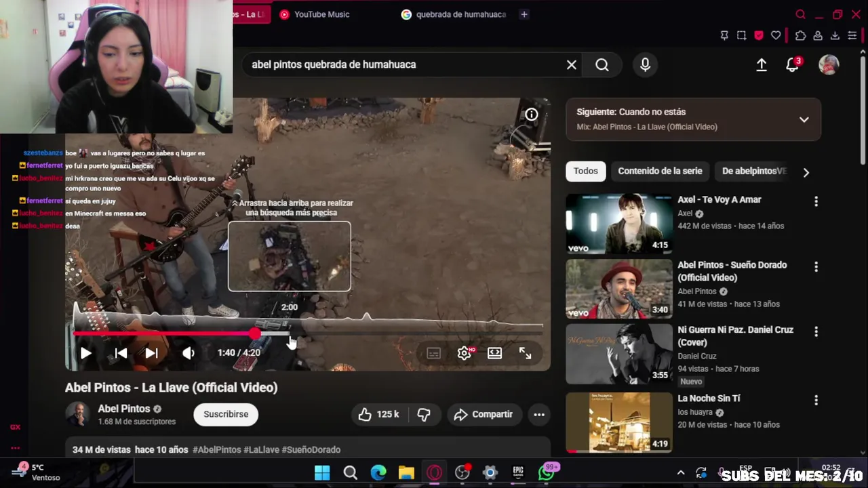Open WhatsApp from taskbar
Screen dimensions: 868x488
pyautogui.click(x=547, y=472)
